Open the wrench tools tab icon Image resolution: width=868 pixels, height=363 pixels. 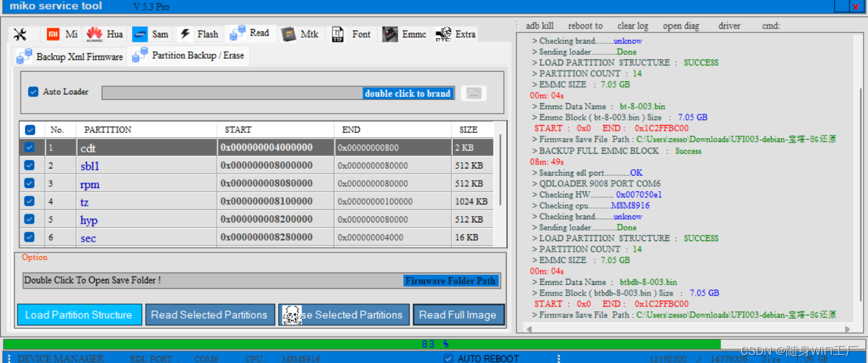[20, 34]
